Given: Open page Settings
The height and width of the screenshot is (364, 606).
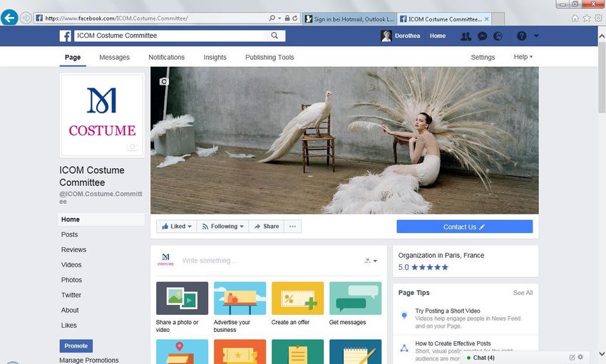Looking at the screenshot, I should pyautogui.click(x=483, y=57).
